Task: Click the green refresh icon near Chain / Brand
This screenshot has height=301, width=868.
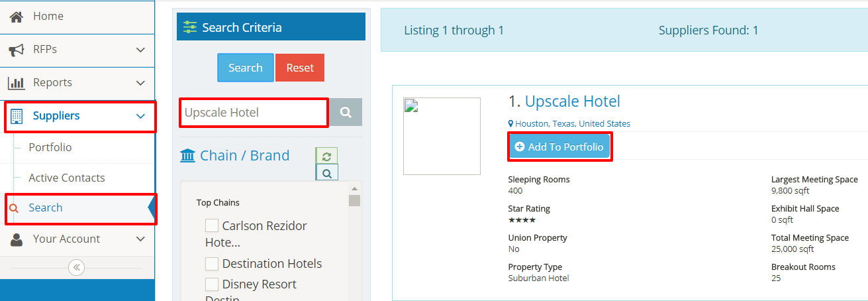Action: (326, 156)
